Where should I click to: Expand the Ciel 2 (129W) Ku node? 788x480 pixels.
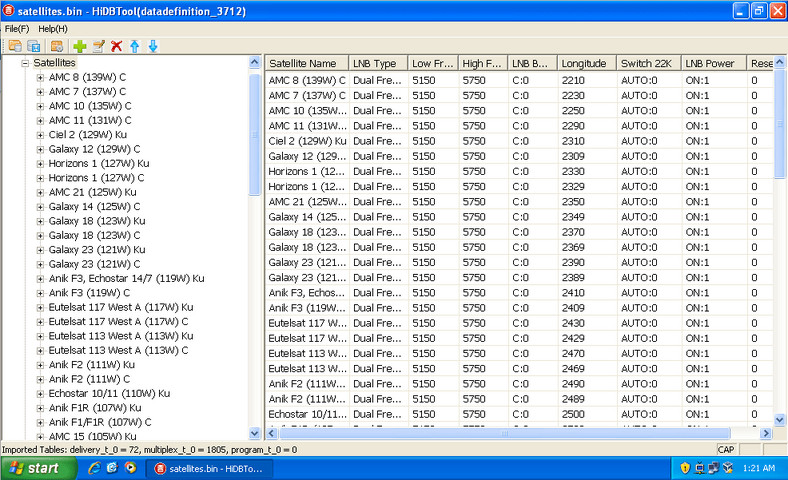point(40,135)
